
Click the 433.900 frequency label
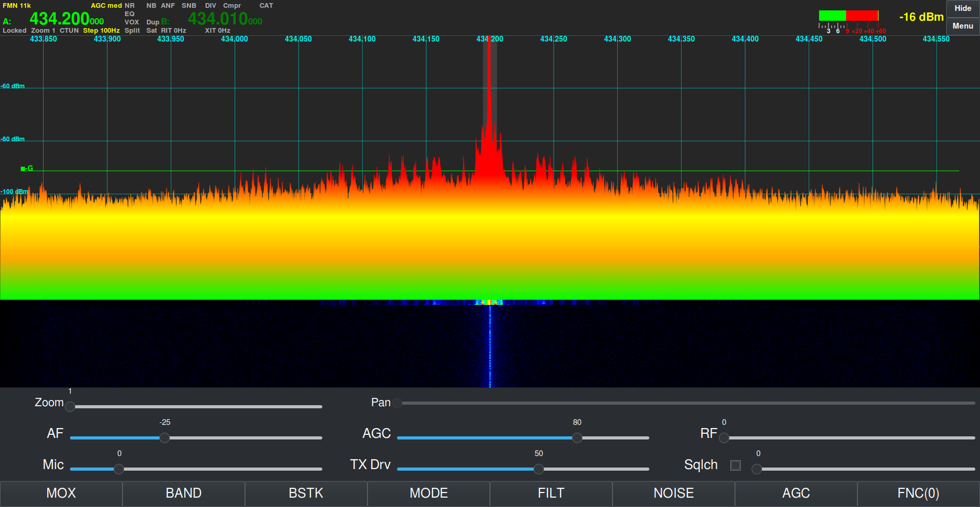point(107,39)
